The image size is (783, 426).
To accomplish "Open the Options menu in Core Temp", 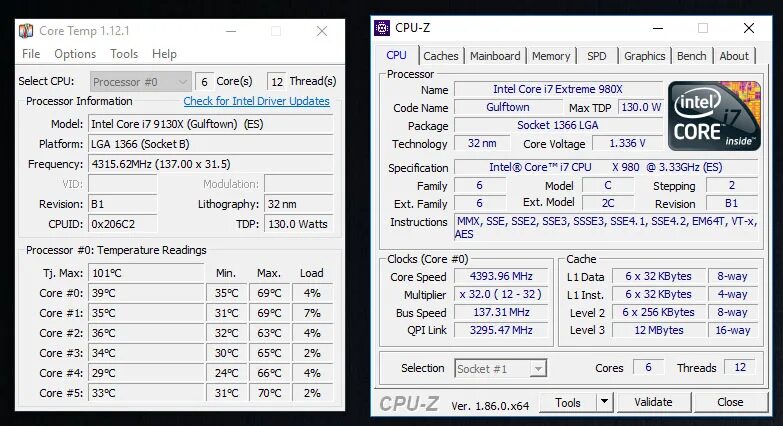I will (75, 54).
